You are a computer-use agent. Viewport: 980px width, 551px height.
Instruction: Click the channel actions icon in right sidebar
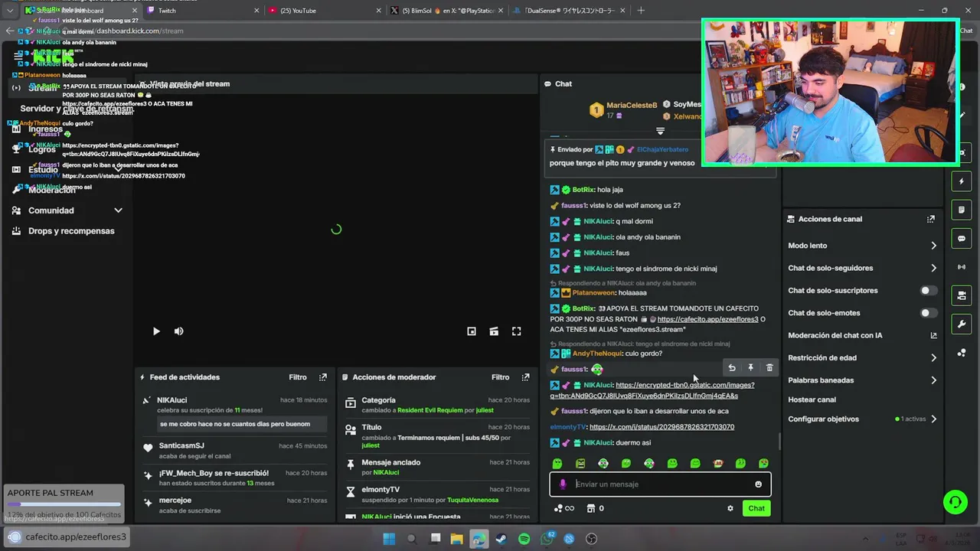(962, 295)
